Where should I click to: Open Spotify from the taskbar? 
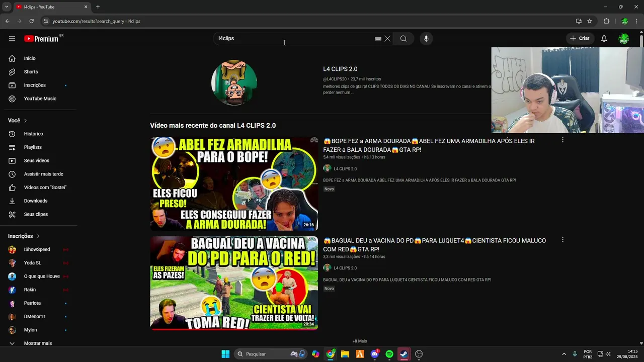click(x=389, y=354)
